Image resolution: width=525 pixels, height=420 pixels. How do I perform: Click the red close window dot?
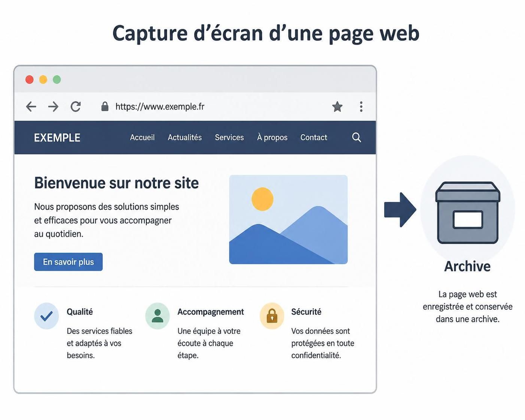(30, 79)
